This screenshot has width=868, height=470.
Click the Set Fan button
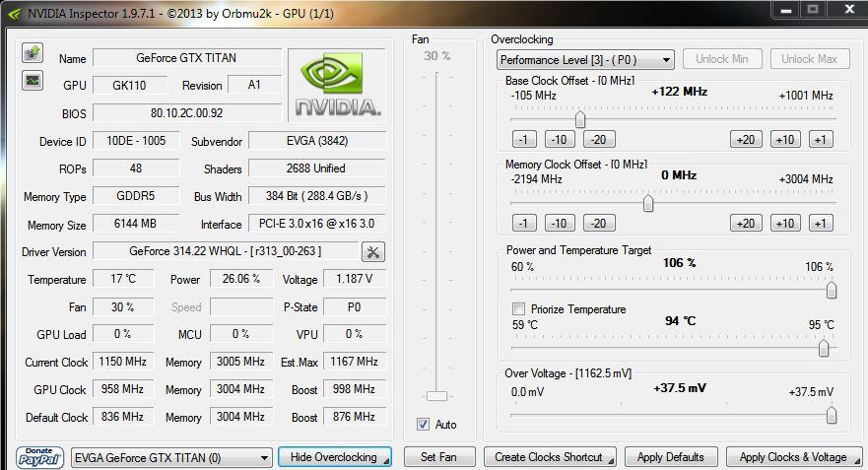coord(439,457)
